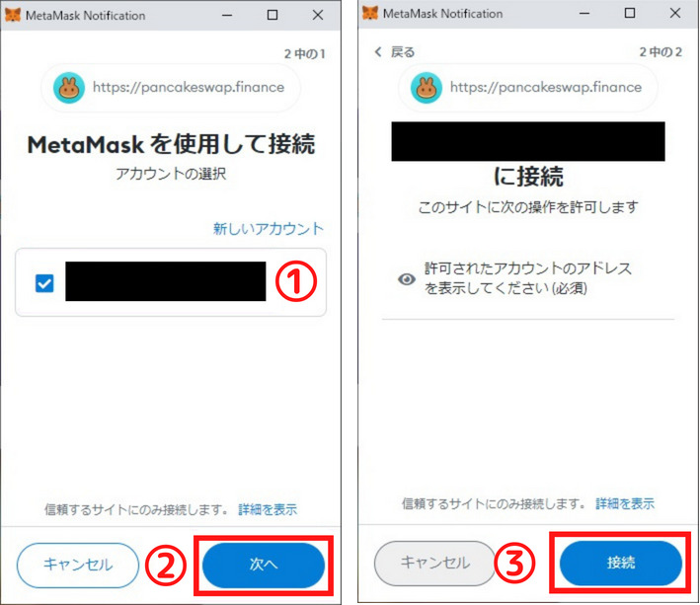Click the PancakeSwap bunny icon in left window

[x=69, y=88]
